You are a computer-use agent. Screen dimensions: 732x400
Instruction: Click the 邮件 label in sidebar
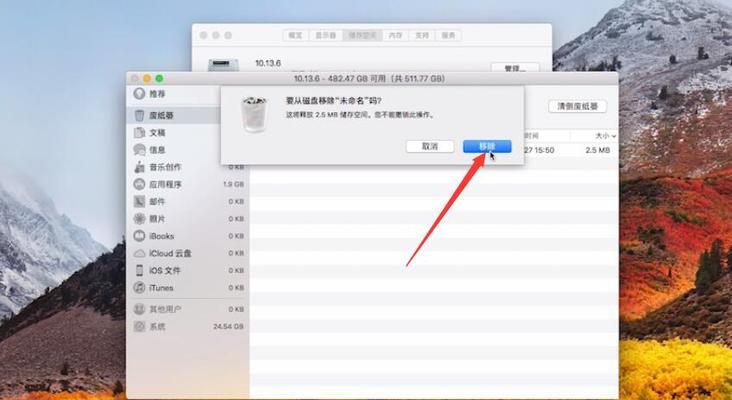[x=157, y=202]
